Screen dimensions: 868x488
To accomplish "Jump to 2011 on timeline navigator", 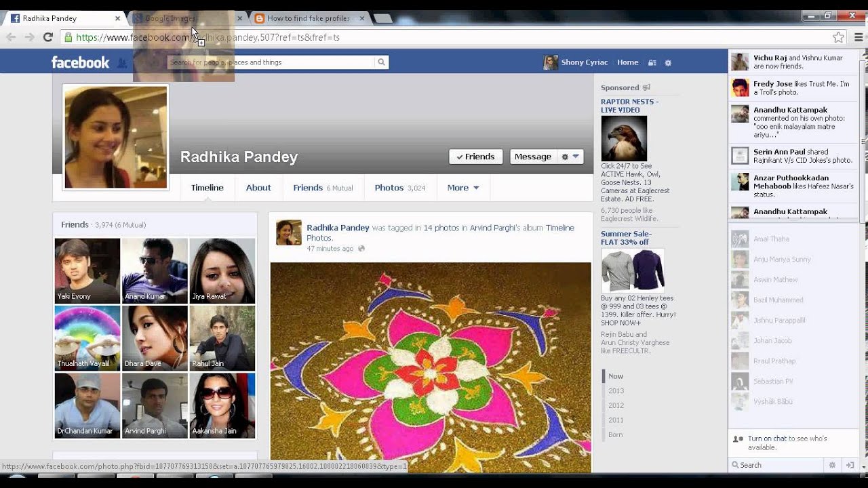I will (x=616, y=420).
